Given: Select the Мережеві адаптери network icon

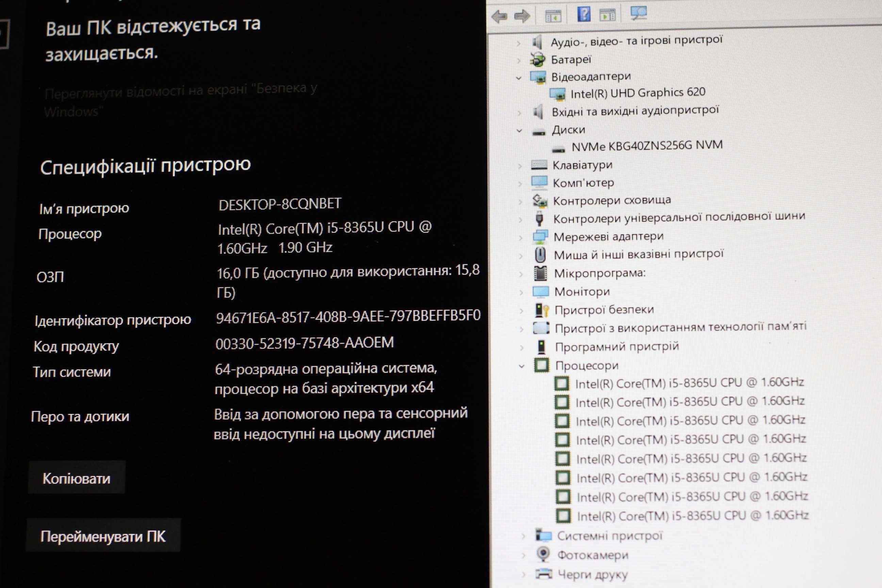Looking at the screenshot, I should [x=540, y=237].
